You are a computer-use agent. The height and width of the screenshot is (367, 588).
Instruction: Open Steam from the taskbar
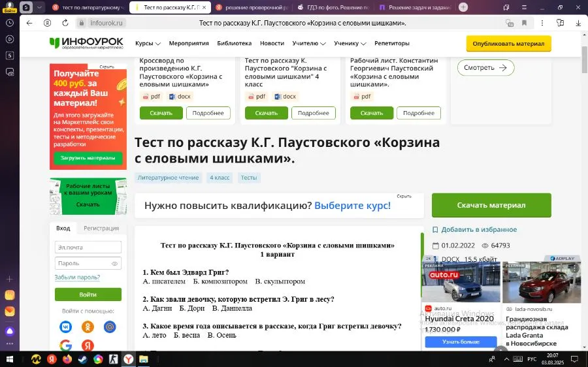[82, 360]
